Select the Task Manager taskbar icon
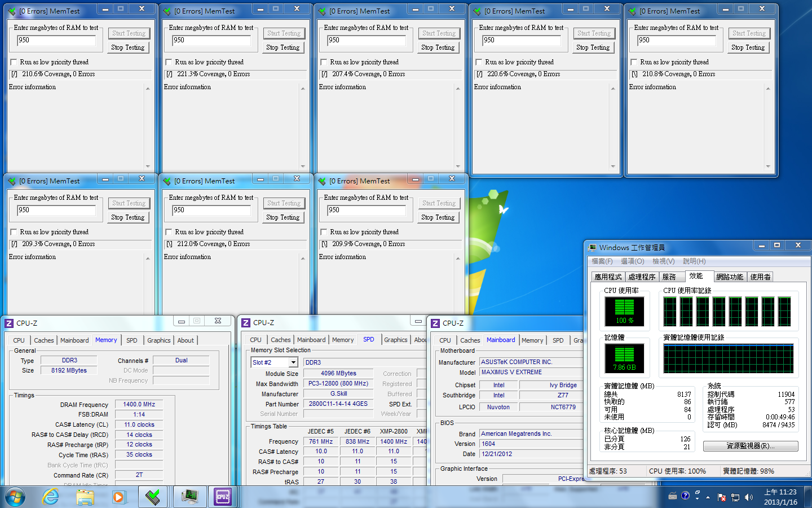This screenshot has width=812, height=508. click(x=190, y=497)
